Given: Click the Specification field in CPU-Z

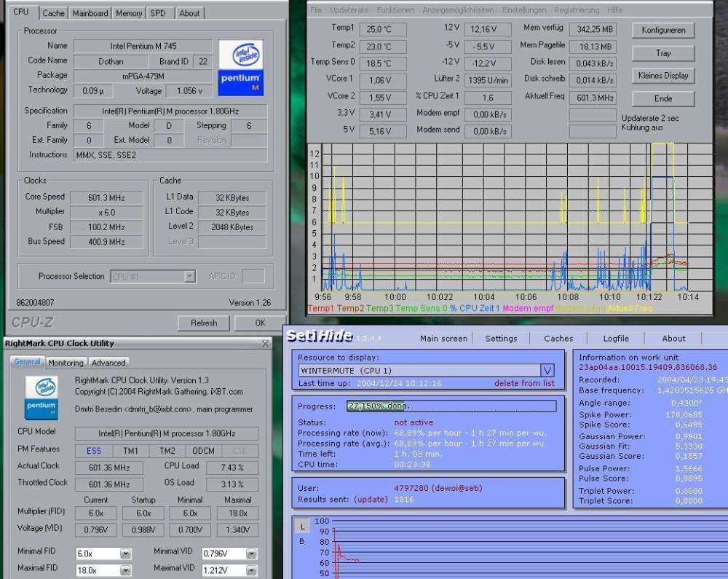Looking at the screenshot, I should tap(170, 111).
